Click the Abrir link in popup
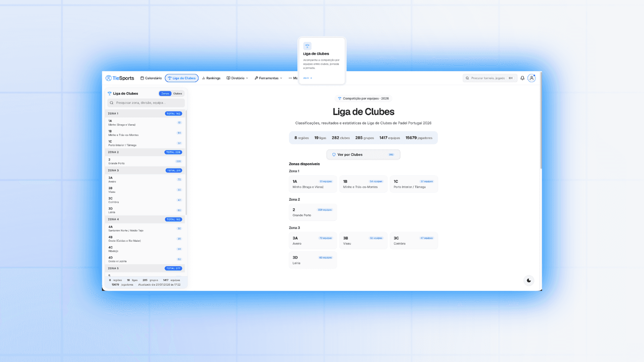644x362 pixels. pyautogui.click(x=308, y=78)
